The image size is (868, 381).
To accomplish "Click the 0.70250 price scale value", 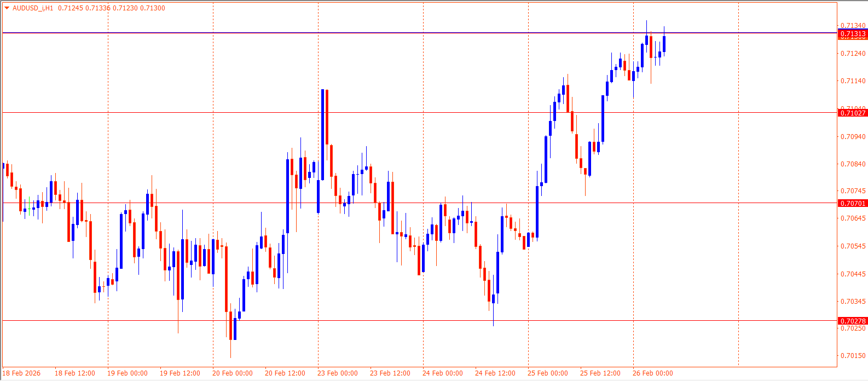I will [x=853, y=328].
